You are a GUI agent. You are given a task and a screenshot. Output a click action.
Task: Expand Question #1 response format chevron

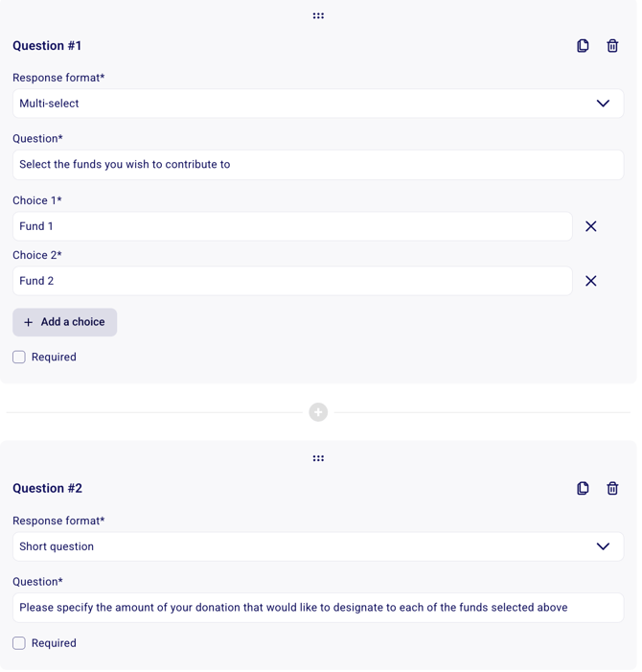point(603,104)
